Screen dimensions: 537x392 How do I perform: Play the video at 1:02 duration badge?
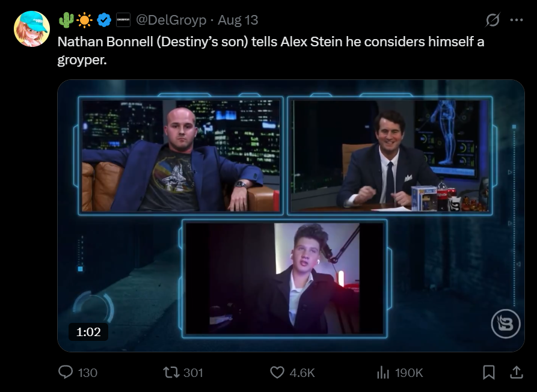(88, 332)
